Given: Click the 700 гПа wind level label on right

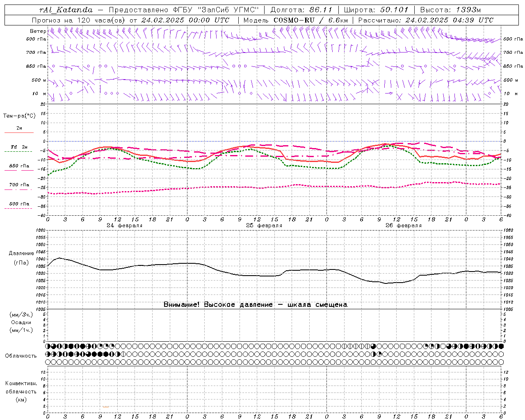Looking at the screenshot, I should pos(513,52).
